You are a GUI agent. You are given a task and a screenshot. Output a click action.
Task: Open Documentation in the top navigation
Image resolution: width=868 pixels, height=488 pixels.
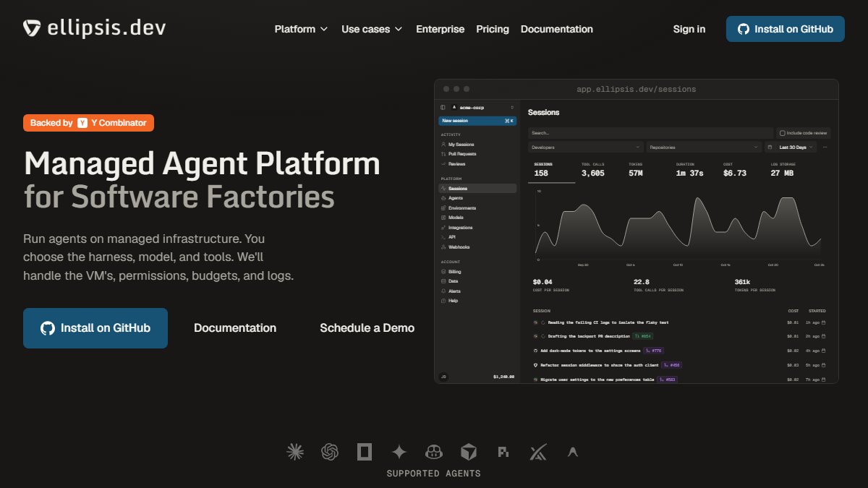(557, 29)
